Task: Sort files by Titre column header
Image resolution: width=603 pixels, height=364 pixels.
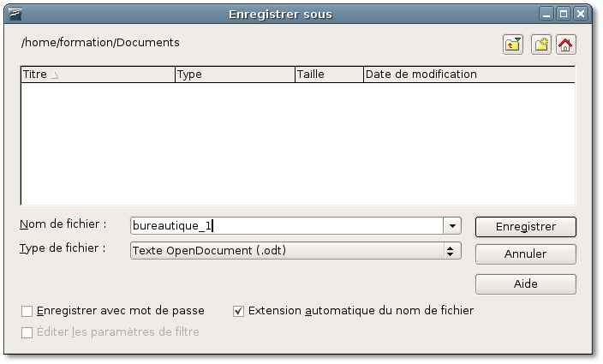Action: (x=98, y=75)
